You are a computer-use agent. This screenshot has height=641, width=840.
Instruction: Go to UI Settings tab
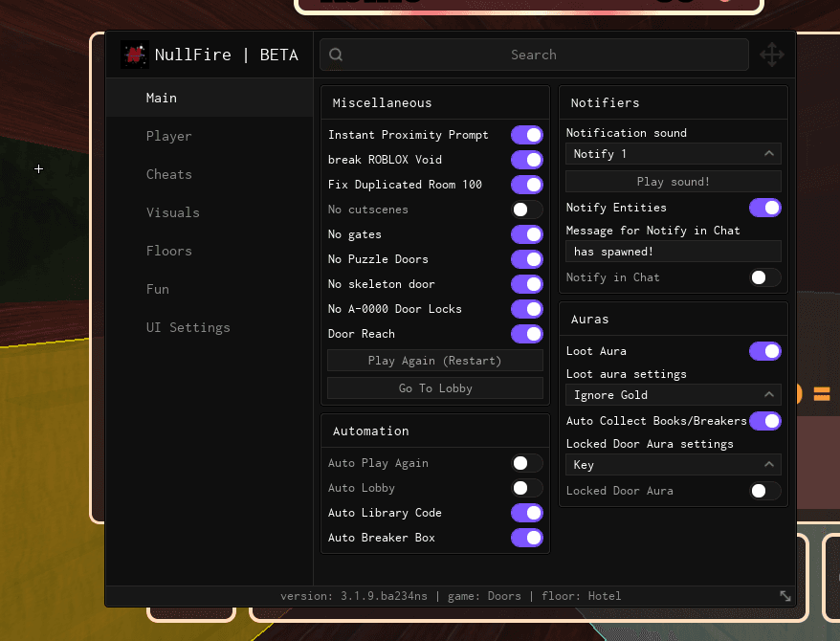click(188, 327)
